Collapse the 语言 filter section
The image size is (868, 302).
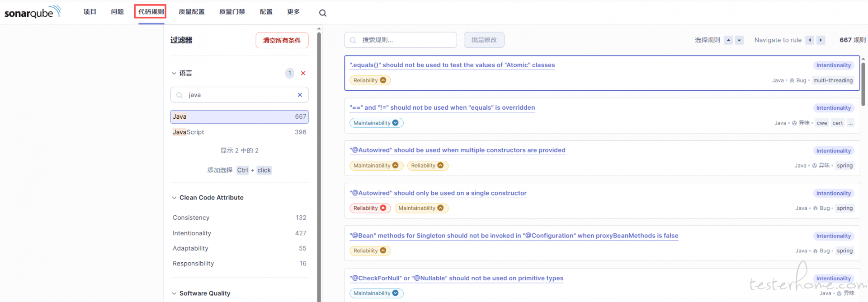(x=174, y=73)
